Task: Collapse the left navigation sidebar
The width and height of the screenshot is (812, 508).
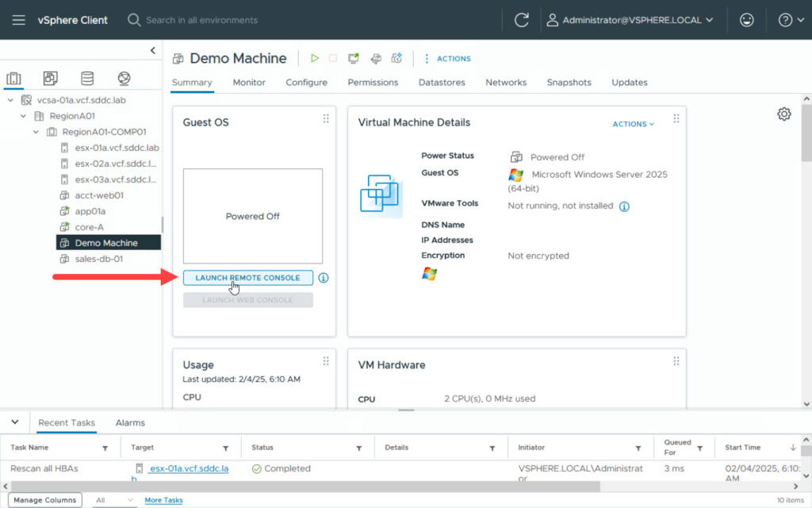Action: (153, 50)
